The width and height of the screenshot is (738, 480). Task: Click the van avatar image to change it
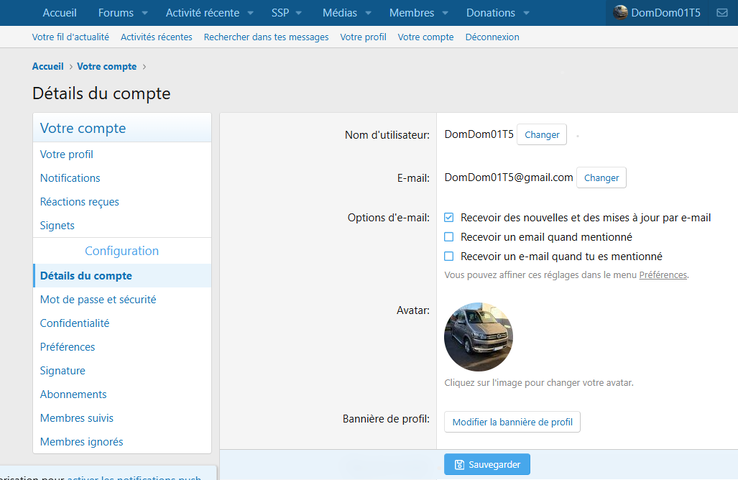tap(478, 337)
